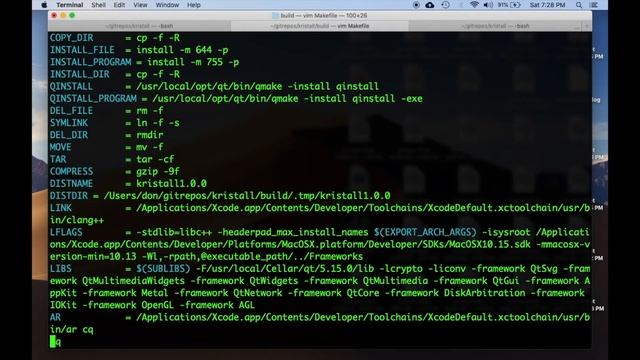Click '-stdlib=libc++' in LFLAGS line

point(174,232)
